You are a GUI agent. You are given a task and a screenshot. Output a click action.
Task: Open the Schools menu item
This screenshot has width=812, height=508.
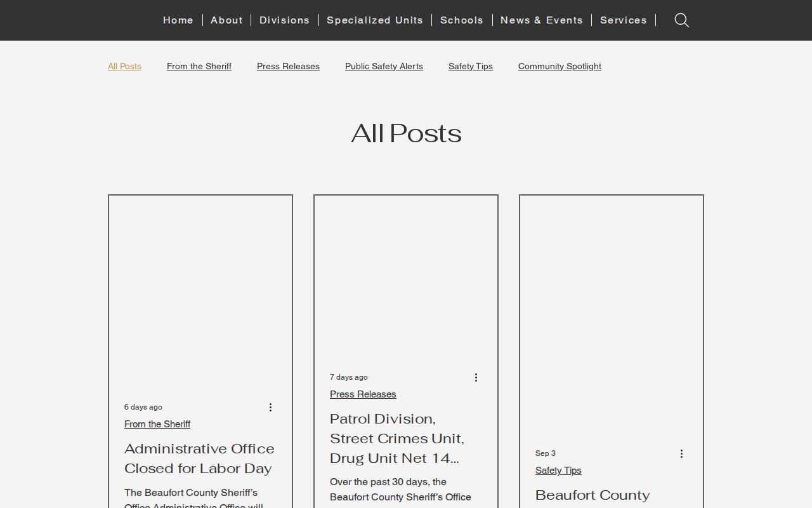(x=462, y=20)
